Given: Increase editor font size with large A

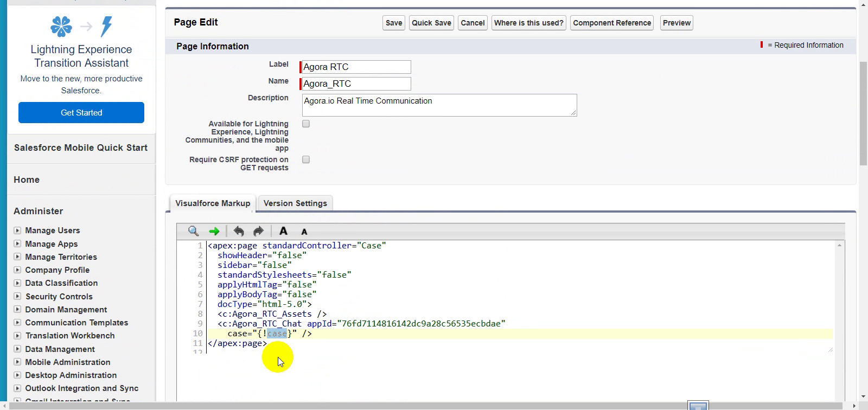Looking at the screenshot, I should 283,231.
